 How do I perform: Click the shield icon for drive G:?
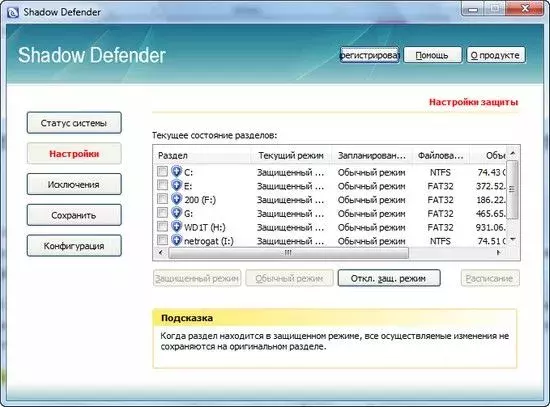tap(176, 213)
